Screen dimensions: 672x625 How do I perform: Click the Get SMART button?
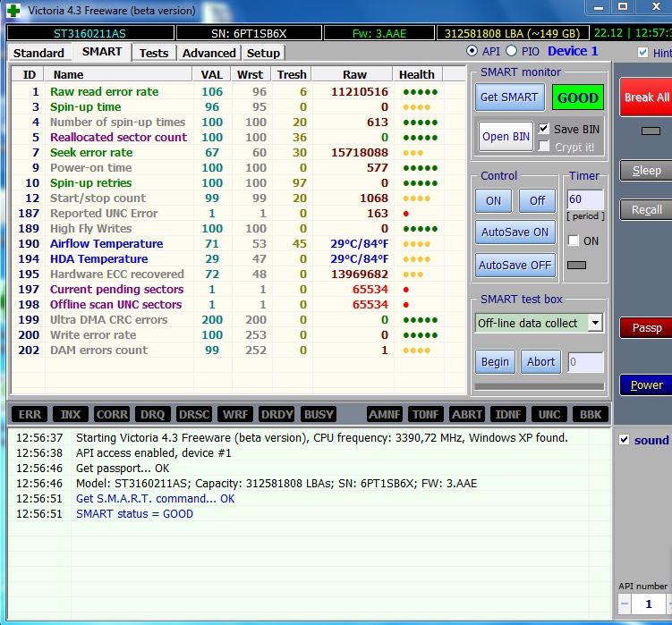coord(509,97)
